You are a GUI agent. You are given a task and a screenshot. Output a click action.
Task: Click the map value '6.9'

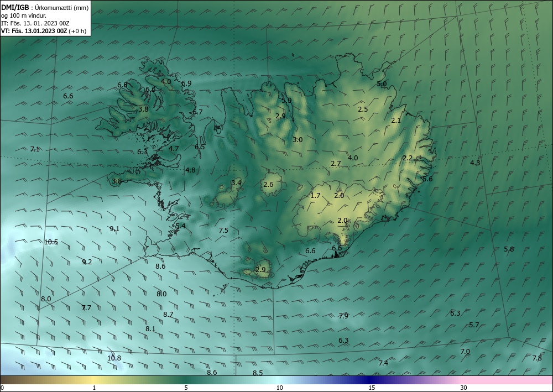(186, 83)
